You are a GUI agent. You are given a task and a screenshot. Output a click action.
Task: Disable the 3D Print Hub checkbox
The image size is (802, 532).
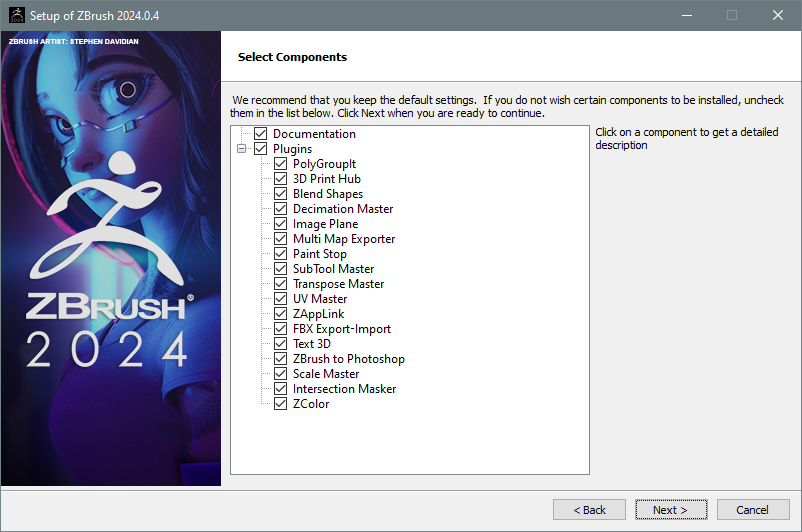[280, 179]
